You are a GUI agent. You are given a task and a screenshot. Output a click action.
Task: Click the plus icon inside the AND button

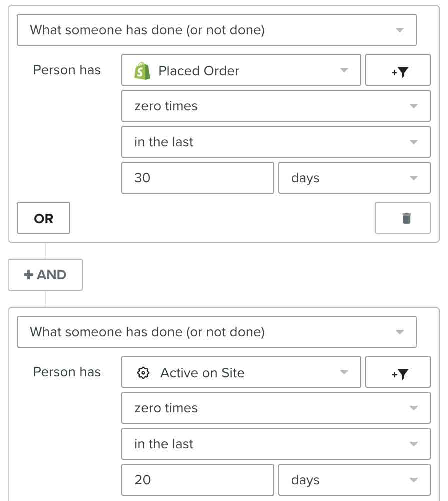(28, 274)
